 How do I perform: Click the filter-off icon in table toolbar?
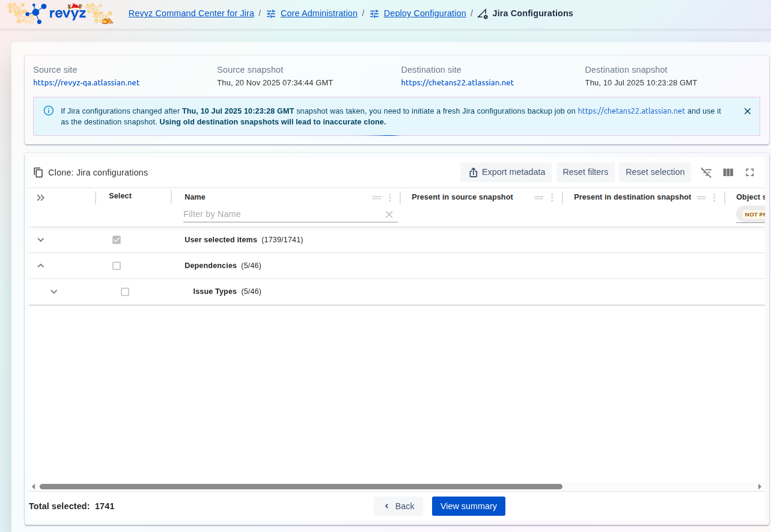706,173
